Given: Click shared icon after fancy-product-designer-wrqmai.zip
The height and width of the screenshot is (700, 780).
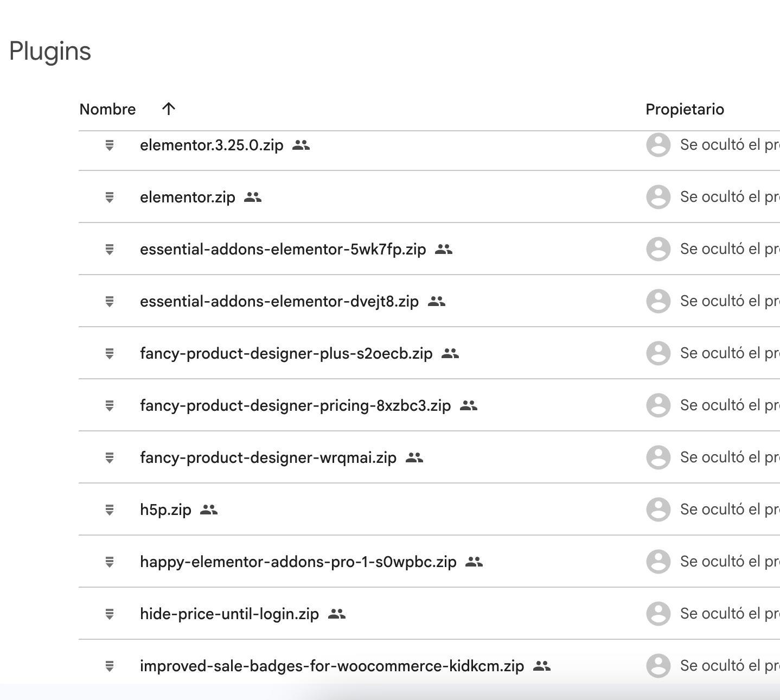Looking at the screenshot, I should click(x=414, y=458).
